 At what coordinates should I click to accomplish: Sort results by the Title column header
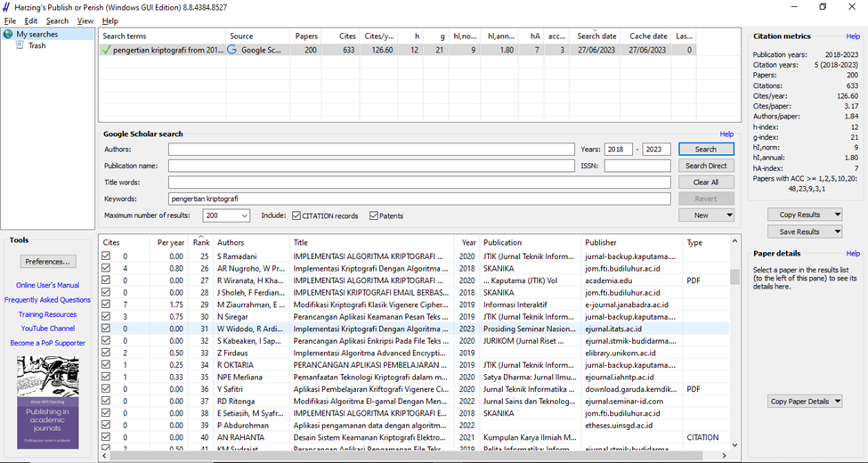coord(371,242)
